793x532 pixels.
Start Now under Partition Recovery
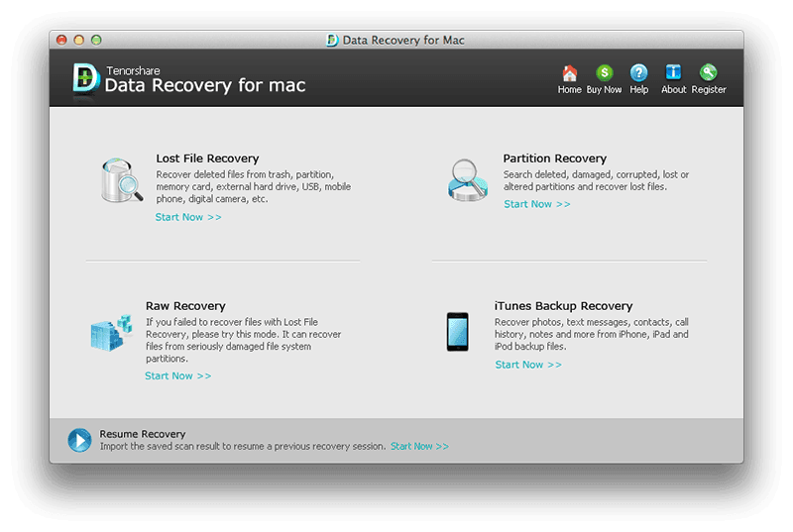(x=537, y=204)
